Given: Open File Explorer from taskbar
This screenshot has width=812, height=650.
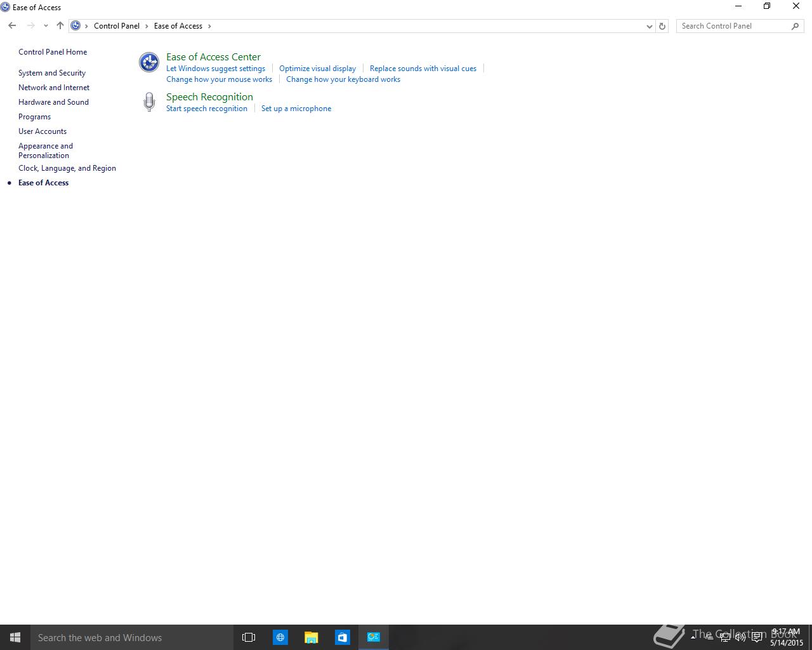Looking at the screenshot, I should click(x=311, y=637).
